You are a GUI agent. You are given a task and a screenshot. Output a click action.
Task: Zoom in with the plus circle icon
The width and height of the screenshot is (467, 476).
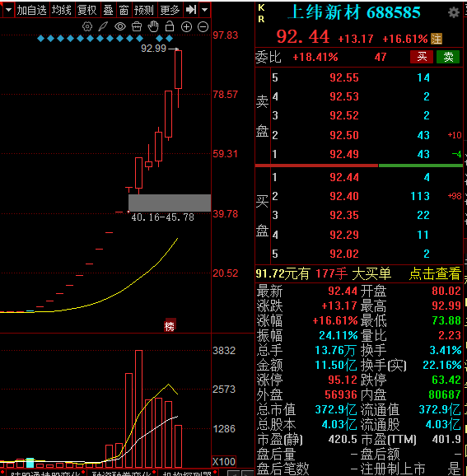[186, 27]
